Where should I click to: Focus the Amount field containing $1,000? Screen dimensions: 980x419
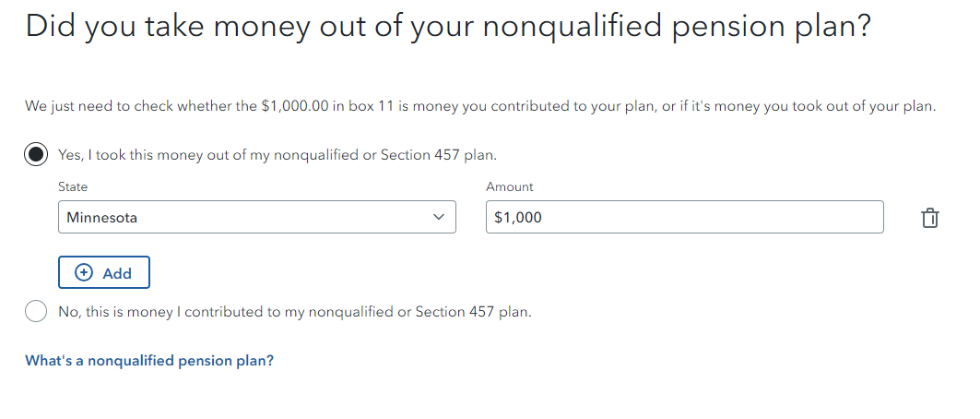684,217
